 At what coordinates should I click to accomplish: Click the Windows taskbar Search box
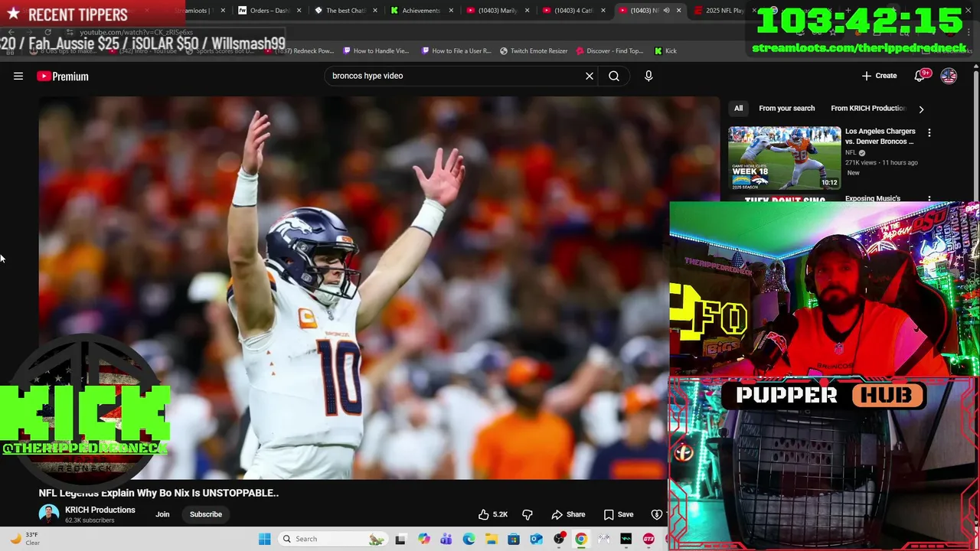[x=332, y=539]
